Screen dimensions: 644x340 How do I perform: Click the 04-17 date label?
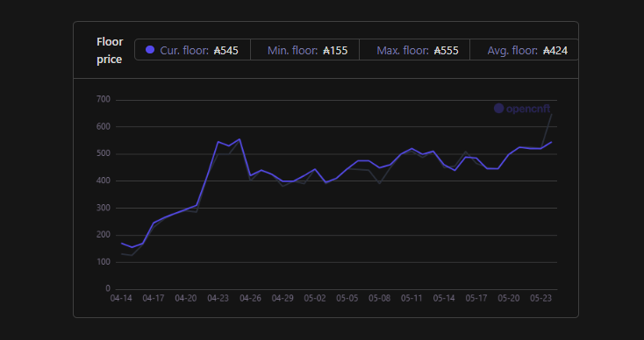(154, 298)
